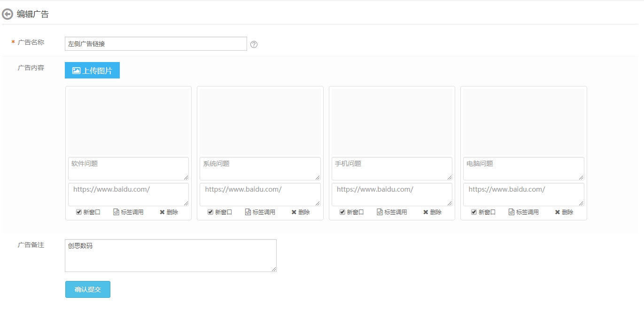
Task: Click the URL textarea under 系统问题
Action: [x=260, y=195]
